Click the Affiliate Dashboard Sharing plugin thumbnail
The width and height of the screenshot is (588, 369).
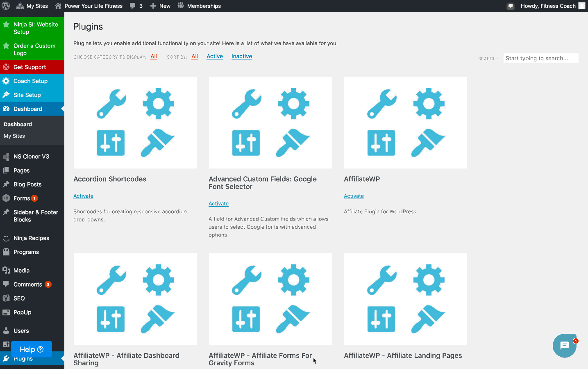coord(135,299)
